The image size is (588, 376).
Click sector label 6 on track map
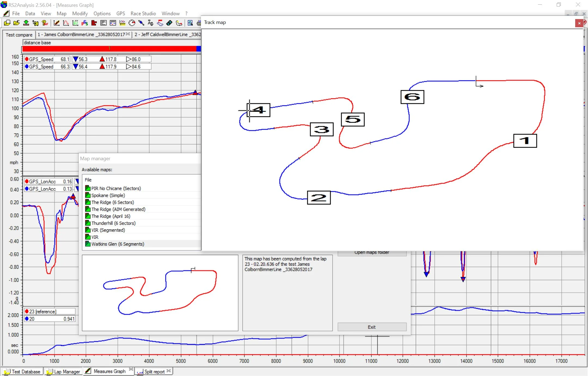tap(412, 97)
